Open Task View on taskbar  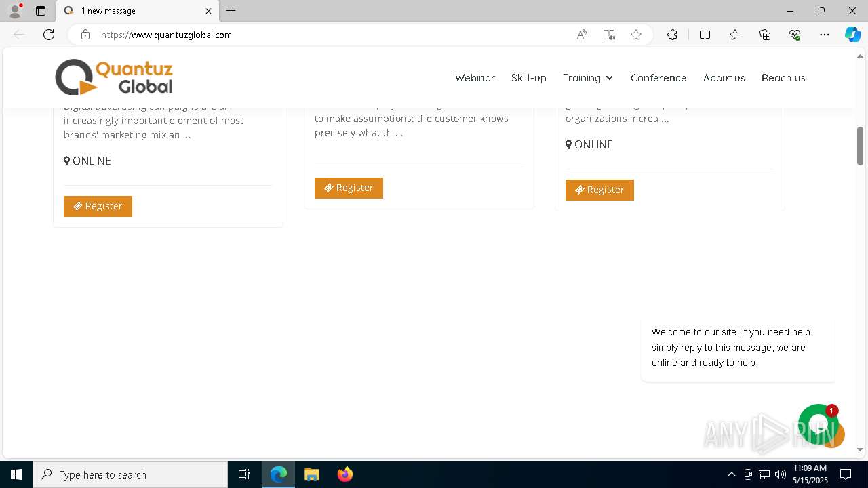(244, 474)
